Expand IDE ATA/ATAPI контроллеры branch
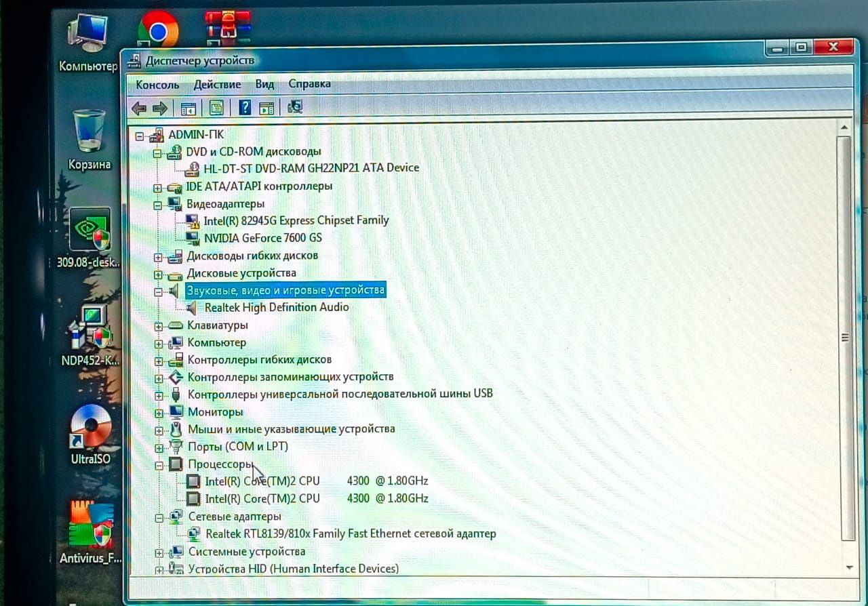The width and height of the screenshot is (868, 606). 157,188
